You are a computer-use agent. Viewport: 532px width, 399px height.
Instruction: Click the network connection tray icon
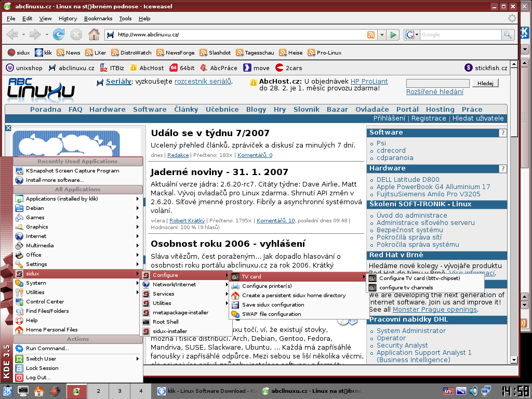pyautogui.click(x=486, y=391)
